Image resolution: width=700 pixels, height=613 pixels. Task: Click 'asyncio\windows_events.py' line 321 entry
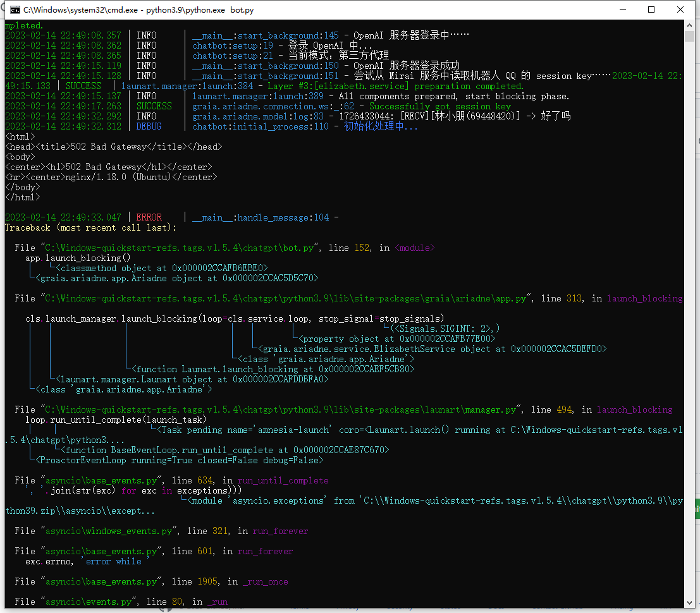(x=161, y=531)
